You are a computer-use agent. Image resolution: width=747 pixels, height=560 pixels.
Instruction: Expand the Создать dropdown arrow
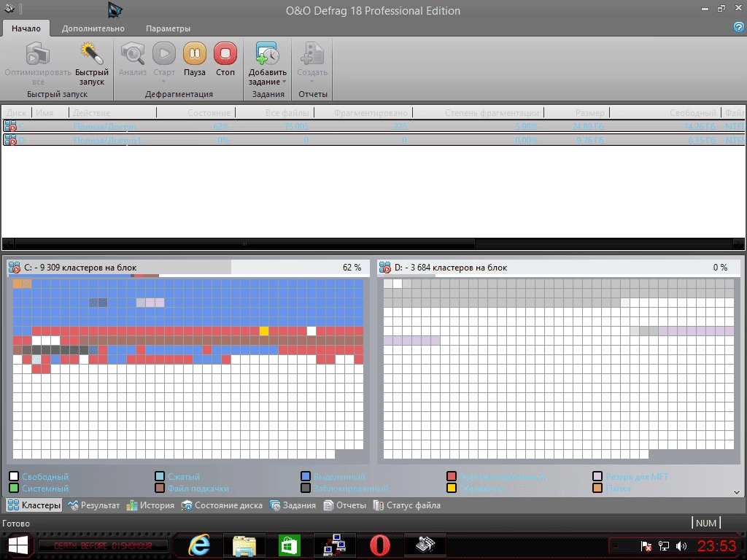[x=312, y=82]
